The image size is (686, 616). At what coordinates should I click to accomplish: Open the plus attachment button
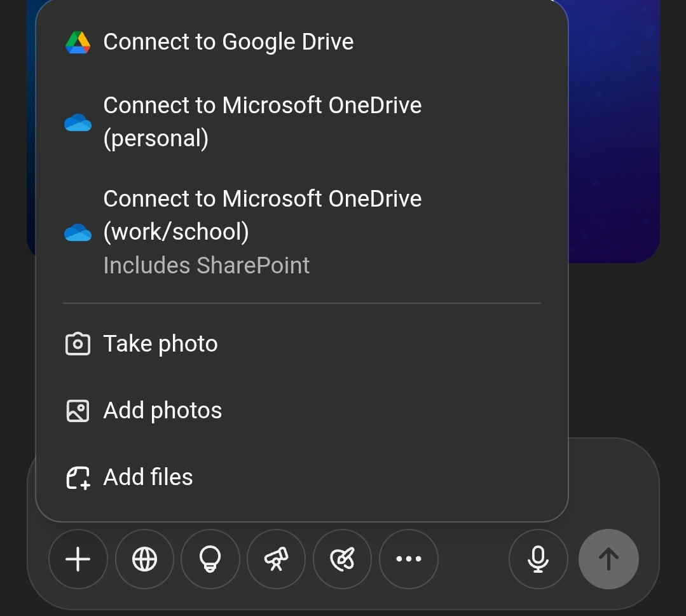point(78,559)
